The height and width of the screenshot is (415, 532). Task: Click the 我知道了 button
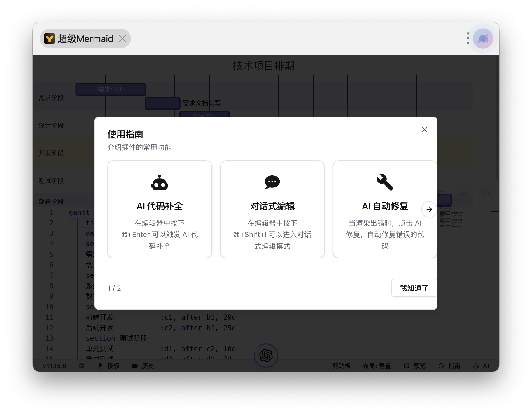coord(414,288)
